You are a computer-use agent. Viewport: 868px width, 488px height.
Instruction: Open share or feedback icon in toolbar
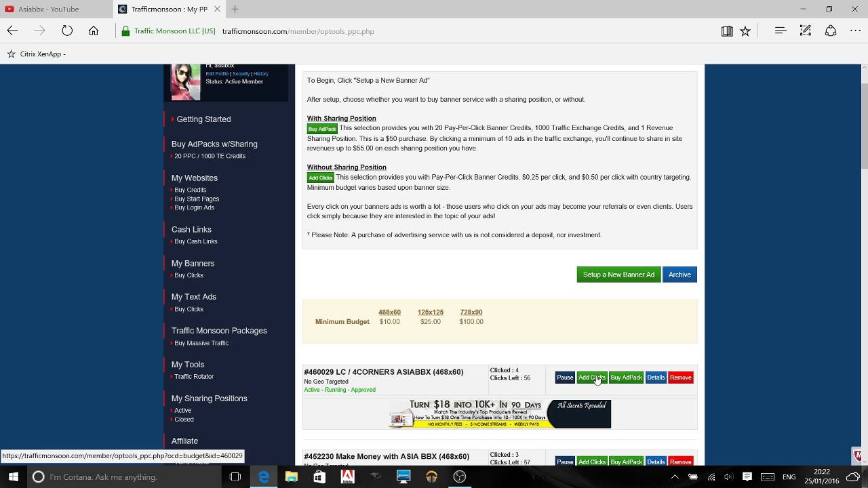coord(831,30)
